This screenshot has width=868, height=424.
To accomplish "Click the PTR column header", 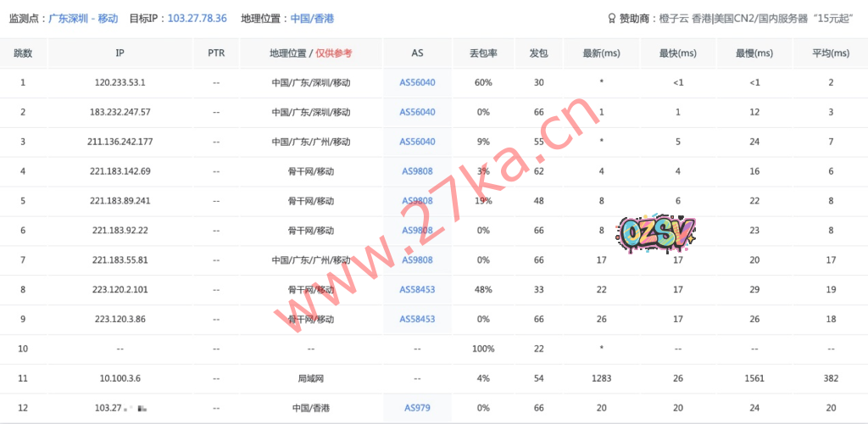I will click(x=216, y=53).
